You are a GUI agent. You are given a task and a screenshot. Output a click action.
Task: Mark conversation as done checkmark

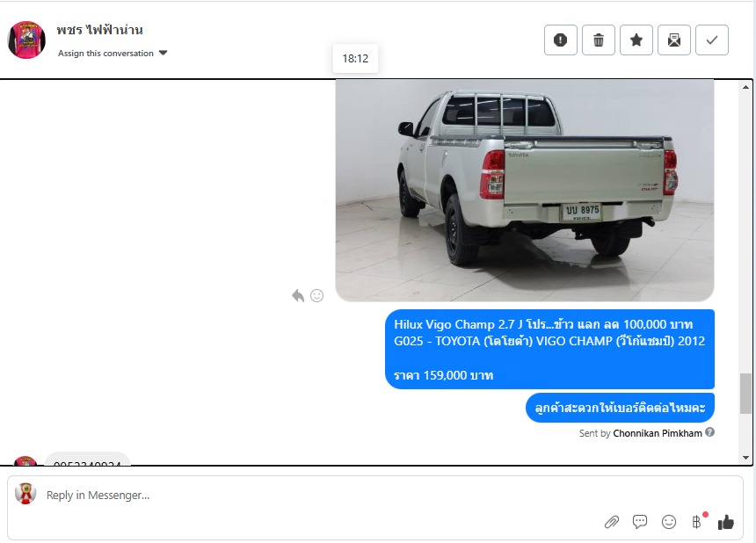point(712,40)
